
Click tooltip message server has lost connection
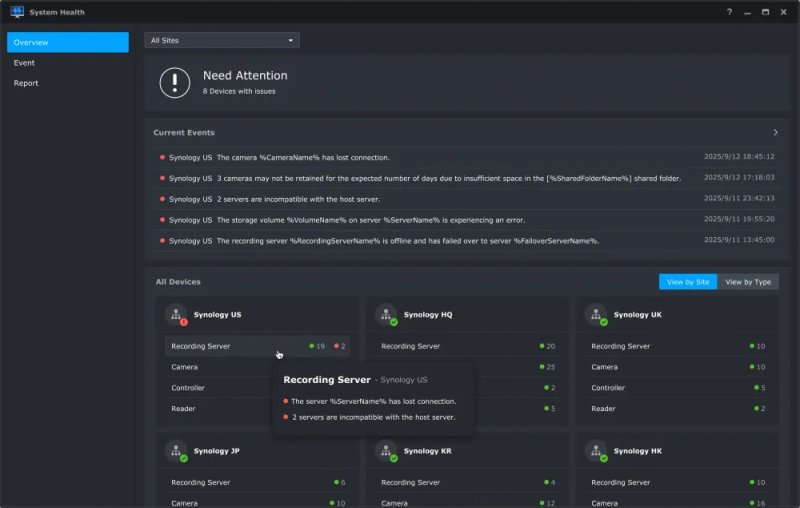pos(373,401)
